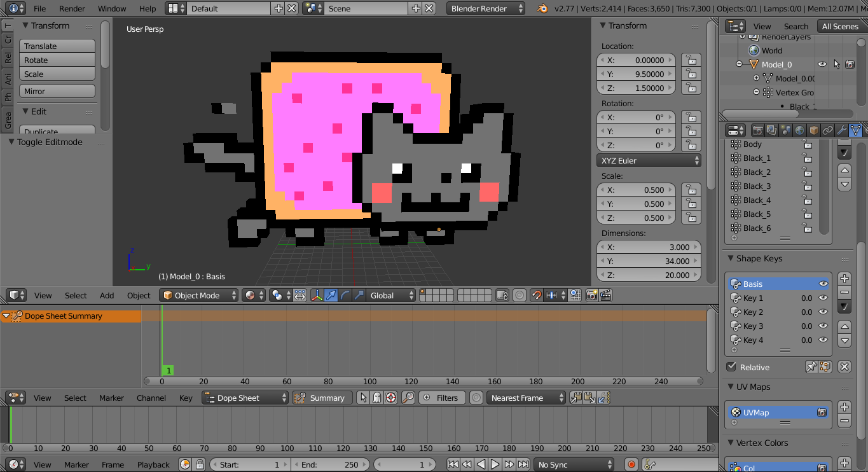The height and width of the screenshot is (472, 868).
Task: Open the File menu
Action: pyautogui.click(x=39, y=8)
